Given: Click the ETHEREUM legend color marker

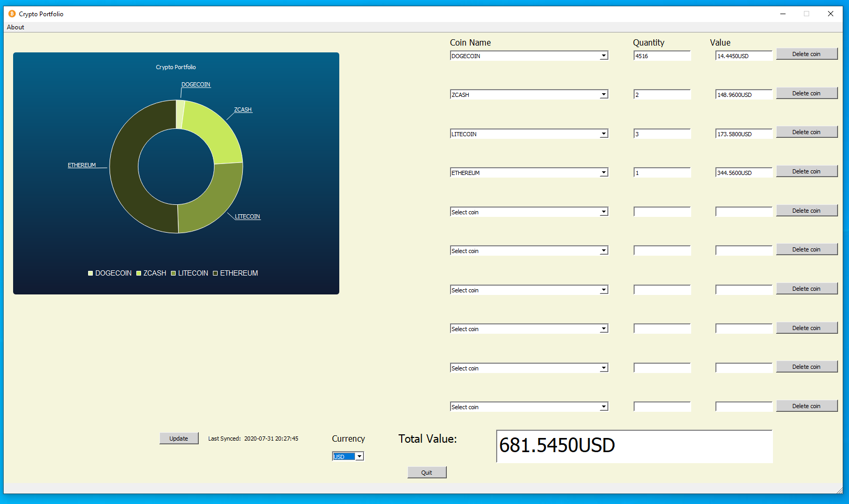Looking at the screenshot, I should click(215, 273).
